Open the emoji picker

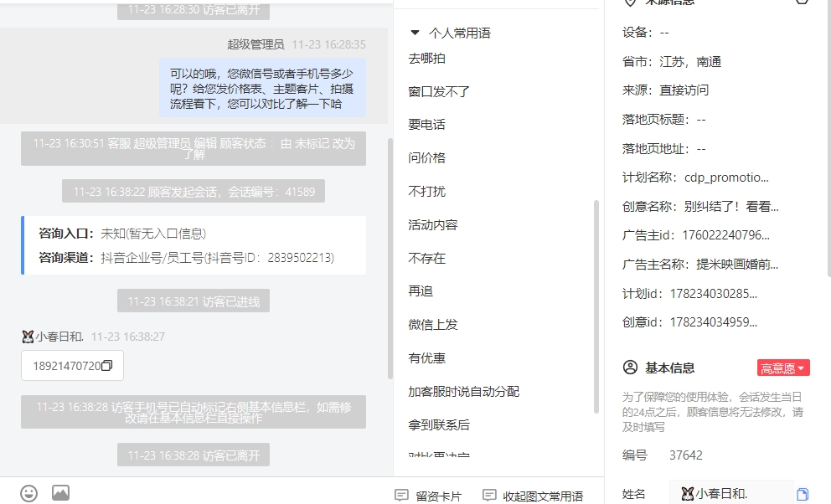pos(28,493)
